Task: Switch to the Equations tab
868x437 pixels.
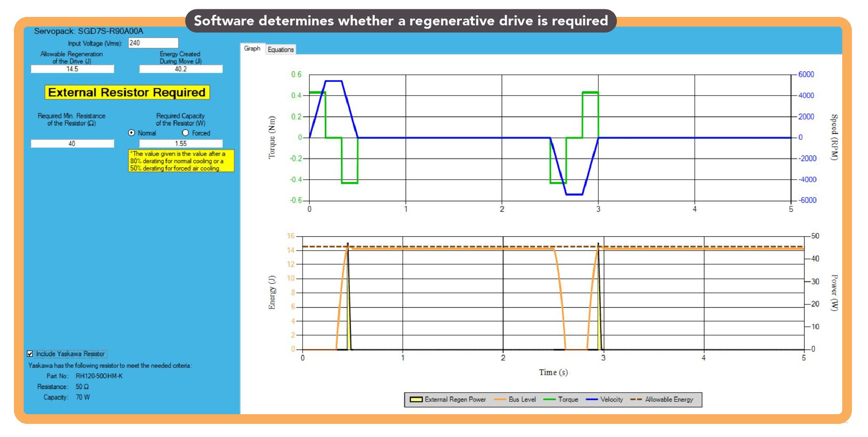Action: pyautogui.click(x=280, y=49)
